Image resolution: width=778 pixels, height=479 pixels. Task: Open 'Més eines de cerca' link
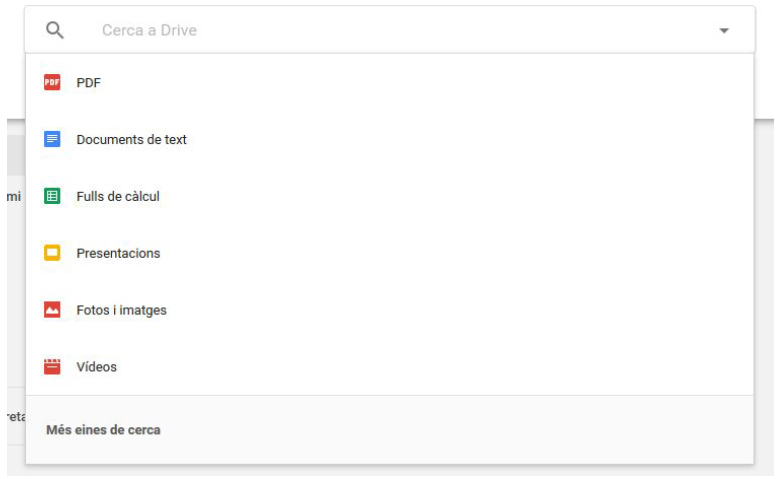tap(104, 430)
